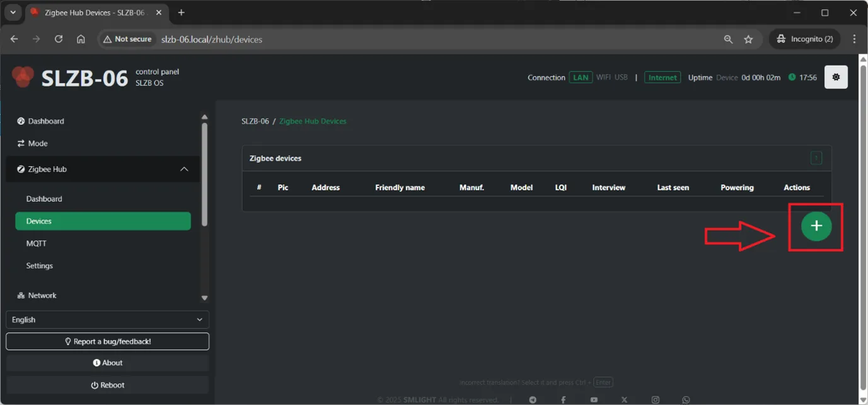This screenshot has width=868, height=405.
Task: Click the Instagram icon in footer
Action: click(x=655, y=400)
